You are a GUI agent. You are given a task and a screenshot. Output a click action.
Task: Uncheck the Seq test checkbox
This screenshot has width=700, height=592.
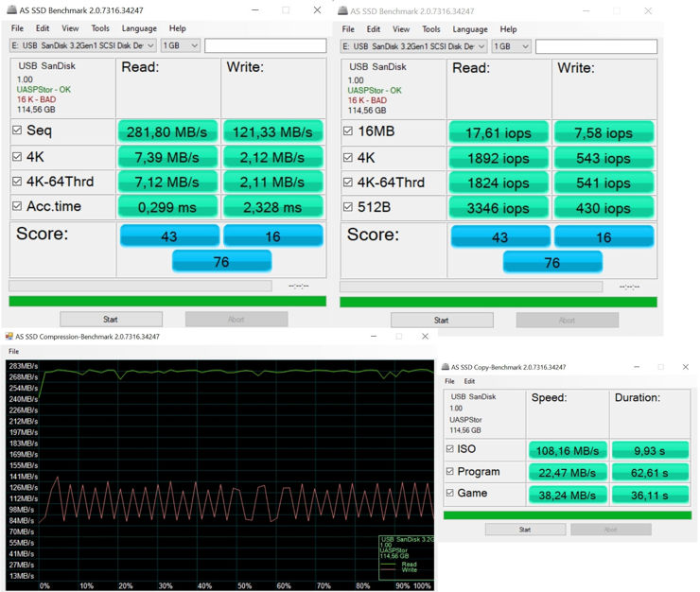click(x=17, y=130)
